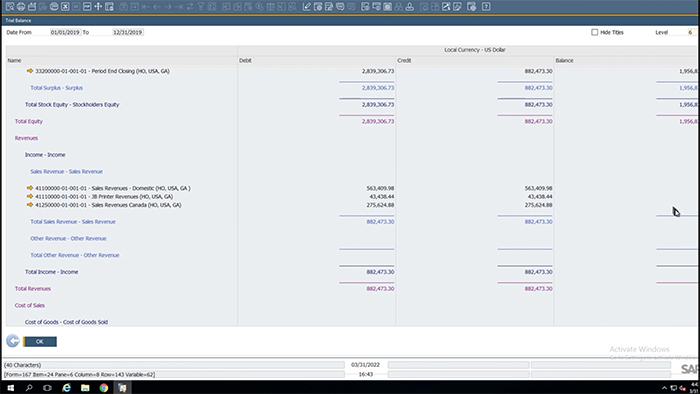Click the Credit column header
The image size is (700, 394).
(475, 60)
